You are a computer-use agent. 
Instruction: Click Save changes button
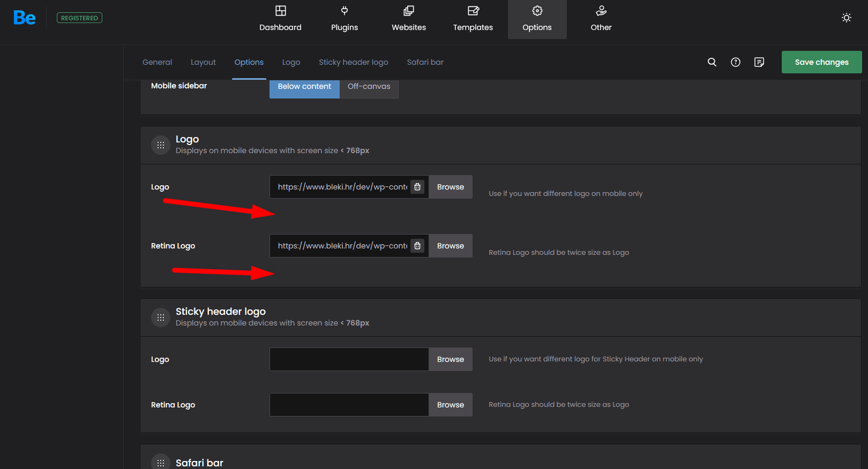pos(822,62)
